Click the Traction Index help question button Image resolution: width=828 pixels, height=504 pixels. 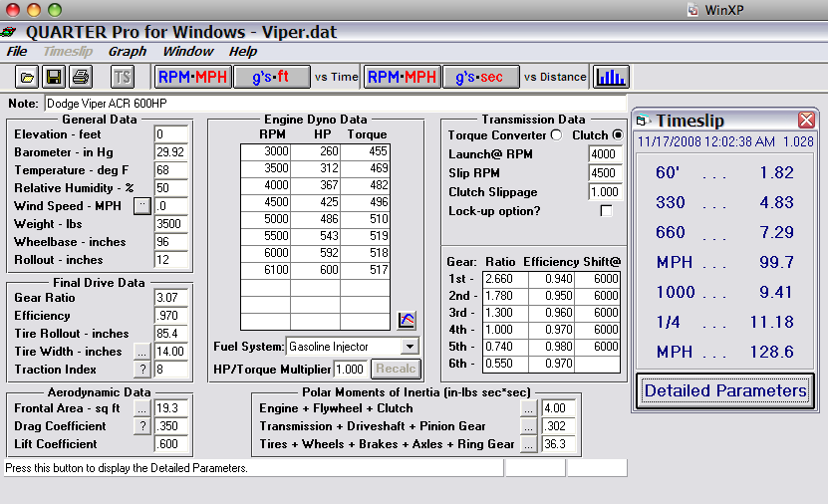(x=141, y=370)
